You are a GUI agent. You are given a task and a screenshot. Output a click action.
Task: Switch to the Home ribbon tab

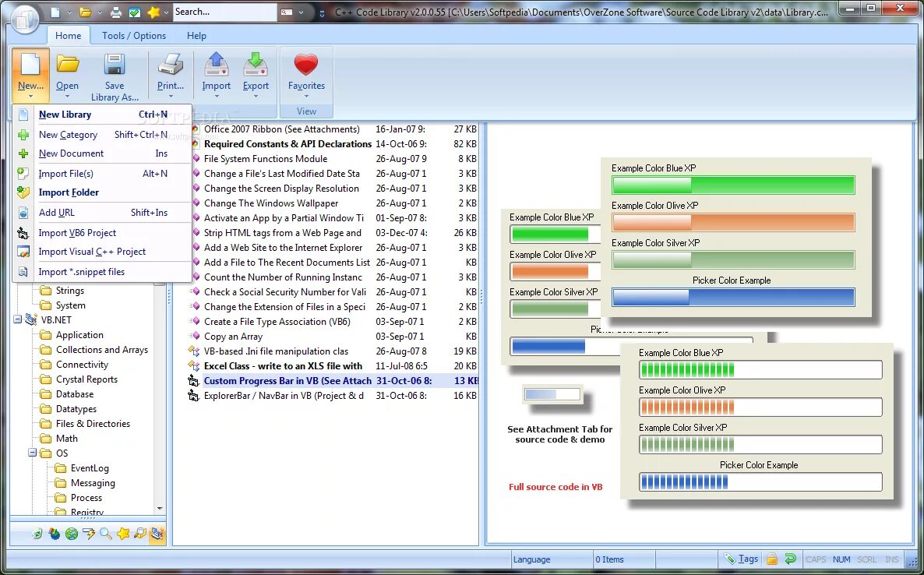[x=69, y=35]
